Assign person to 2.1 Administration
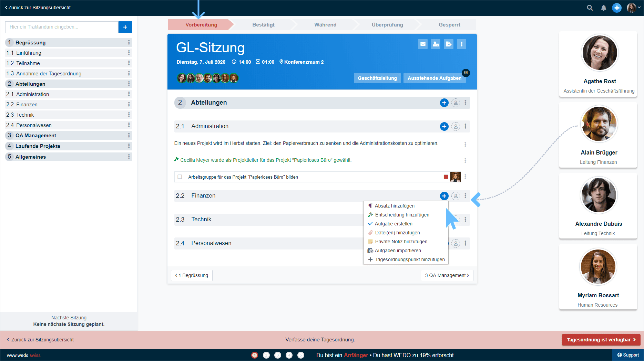The image size is (644, 361). click(x=456, y=126)
